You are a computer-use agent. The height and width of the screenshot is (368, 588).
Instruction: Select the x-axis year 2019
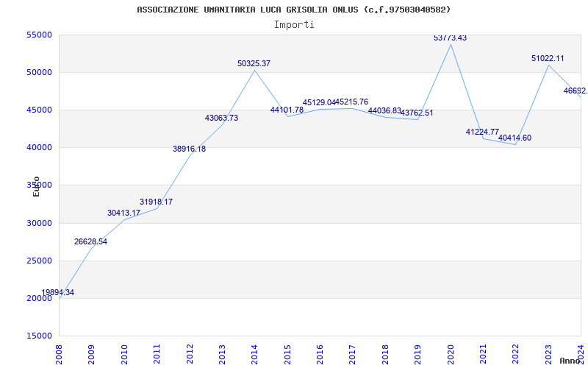[417, 354]
